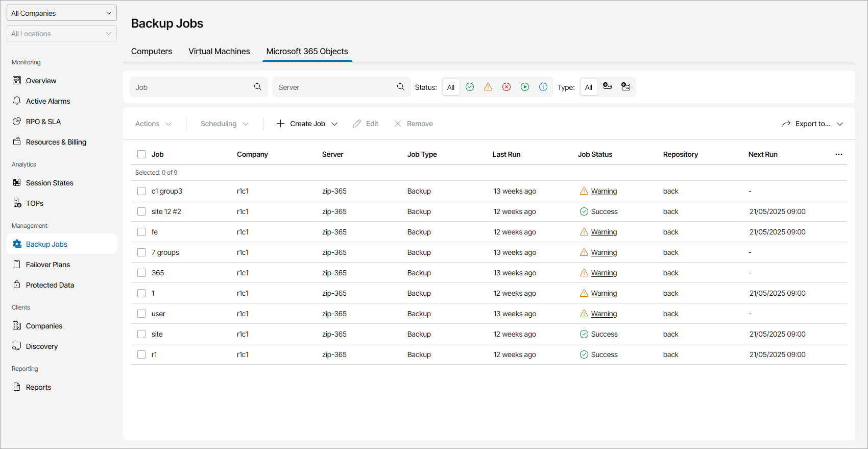The image size is (868, 449).
Task: Filter jobs by Warning status icon
Action: 488,87
